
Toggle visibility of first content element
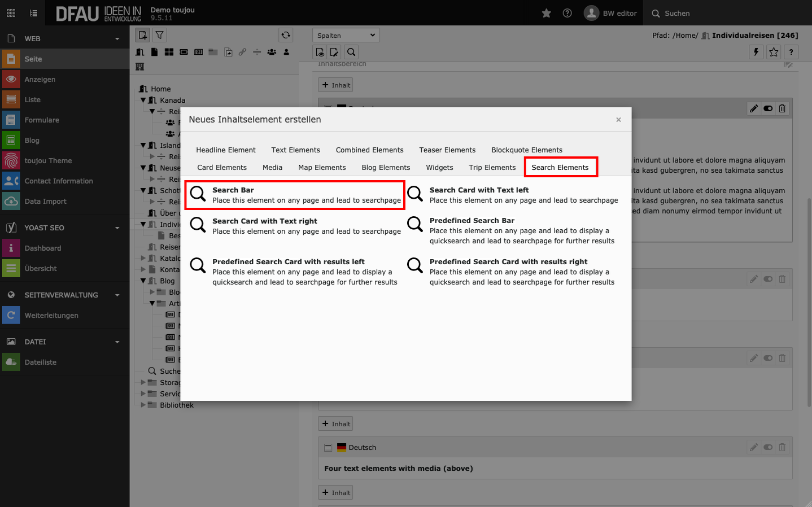[768, 108]
